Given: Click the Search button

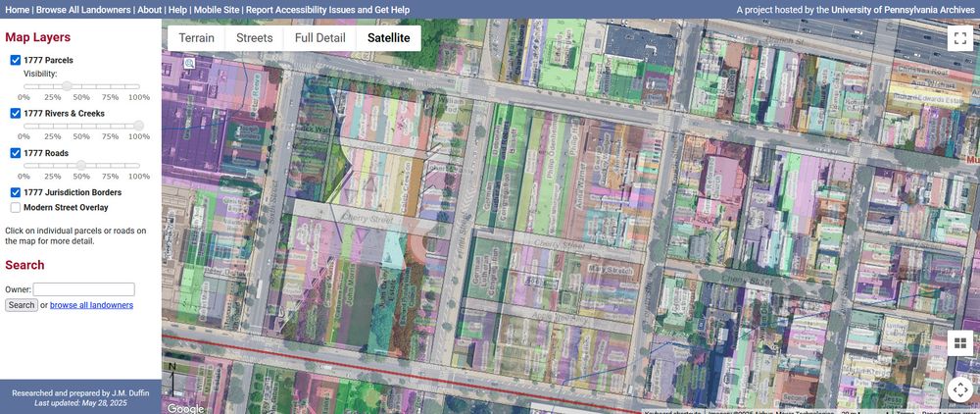Looking at the screenshot, I should (x=22, y=305).
